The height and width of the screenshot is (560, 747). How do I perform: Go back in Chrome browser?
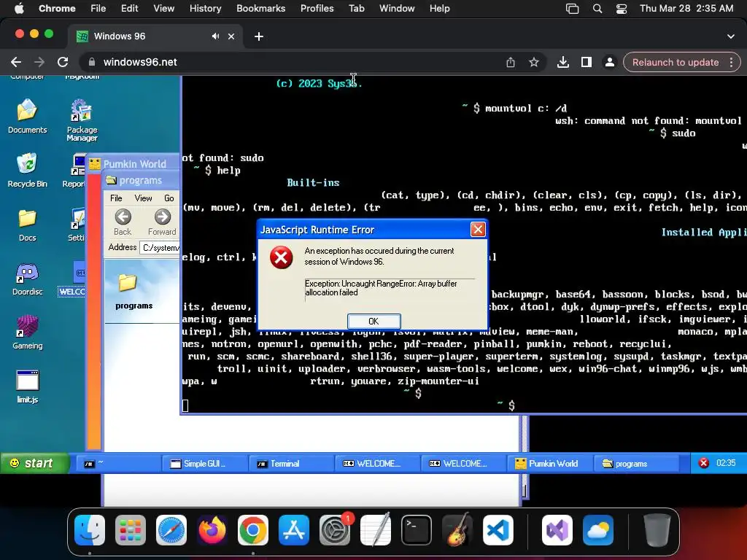click(16, 62)
